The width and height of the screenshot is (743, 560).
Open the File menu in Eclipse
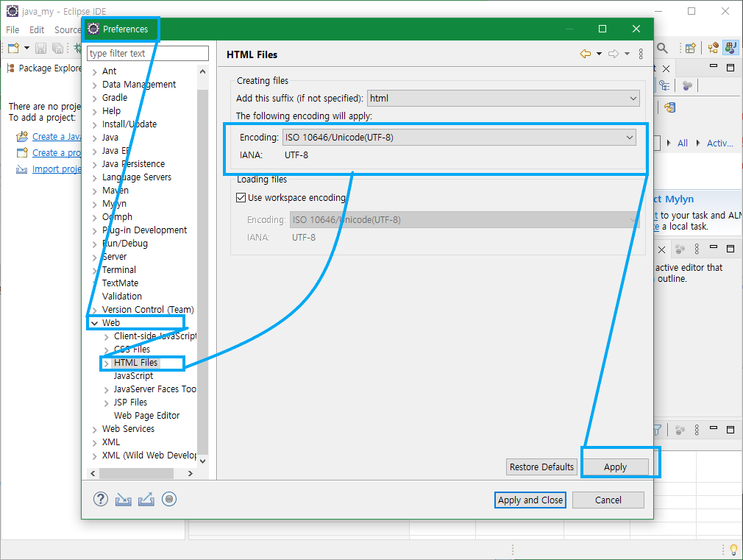[13, 30]
